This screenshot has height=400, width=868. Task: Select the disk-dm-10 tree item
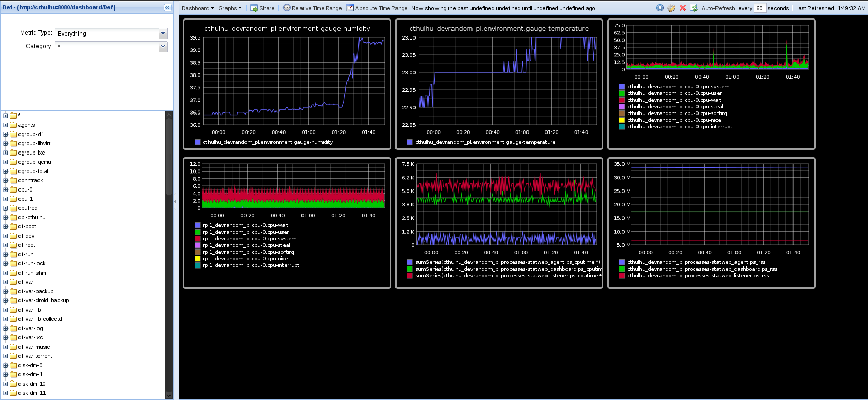point(32,384)
